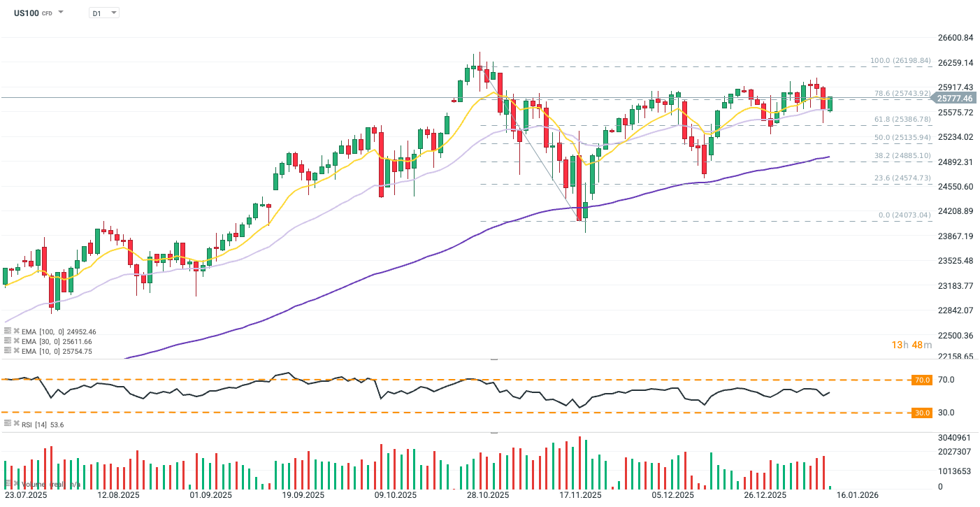
Task: Remove the Volume indicator
Action: click(16, 484)
